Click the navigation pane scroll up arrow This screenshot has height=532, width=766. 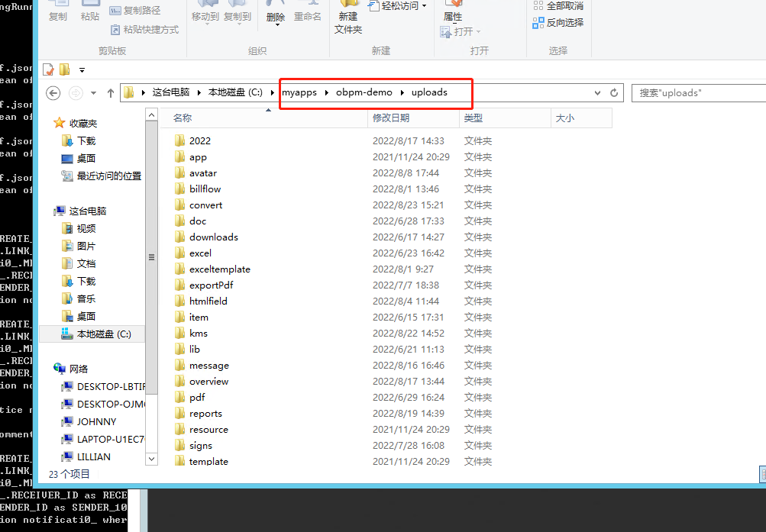[x=151, y=114]
